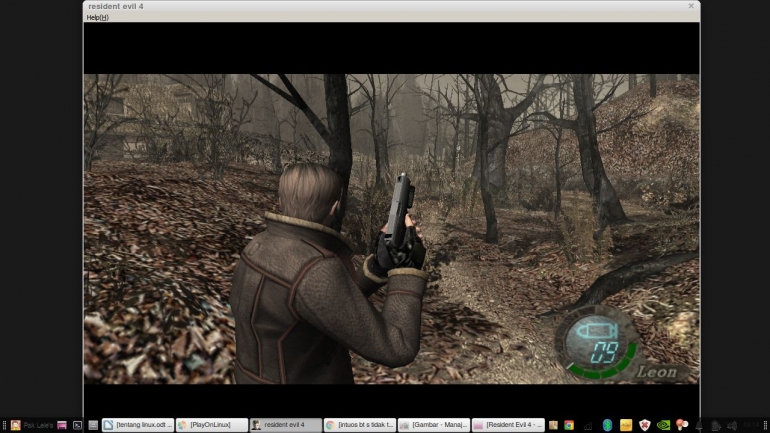This screenshot has width=770, height=433.
Task: Click the battery/clipboard tray icon
Action: click(x=716, y=426)
